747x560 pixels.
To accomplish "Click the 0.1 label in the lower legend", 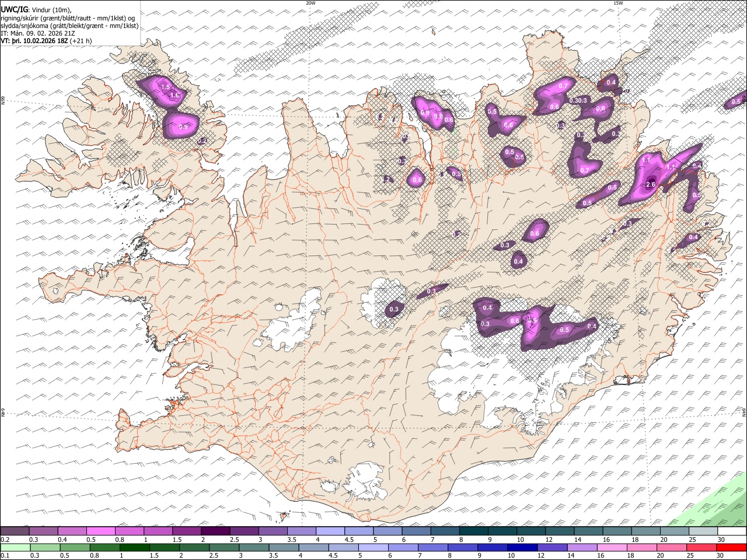I will pos(5,556).
